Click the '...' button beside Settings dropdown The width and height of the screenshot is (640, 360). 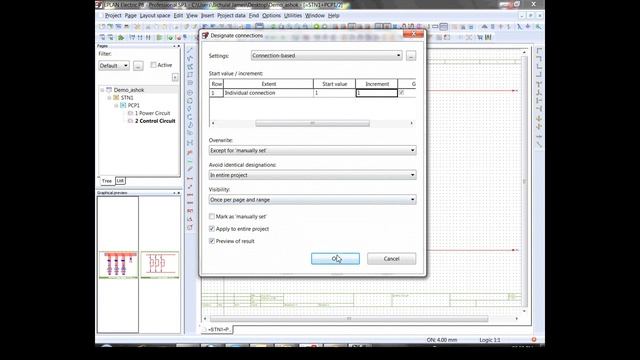tap(411, 56)
